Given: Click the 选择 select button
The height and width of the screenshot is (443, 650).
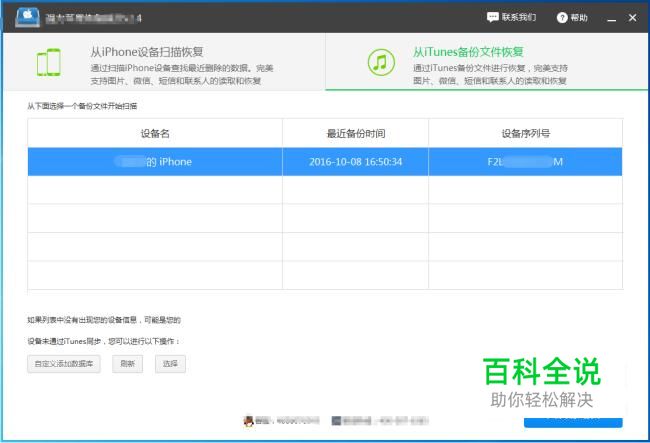Looking at the screenshot, I should pyautogui.click(x=170, y=364).
